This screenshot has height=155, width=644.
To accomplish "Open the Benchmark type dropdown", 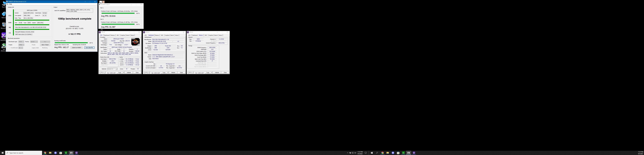I will (21, 42).
